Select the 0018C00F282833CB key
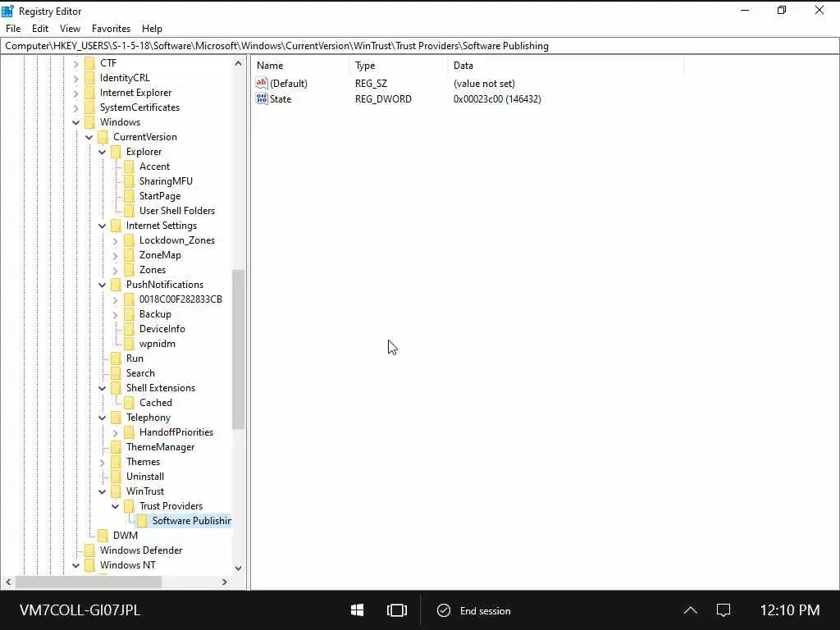This screenshot has height=630, width=840. click(180, 299)
